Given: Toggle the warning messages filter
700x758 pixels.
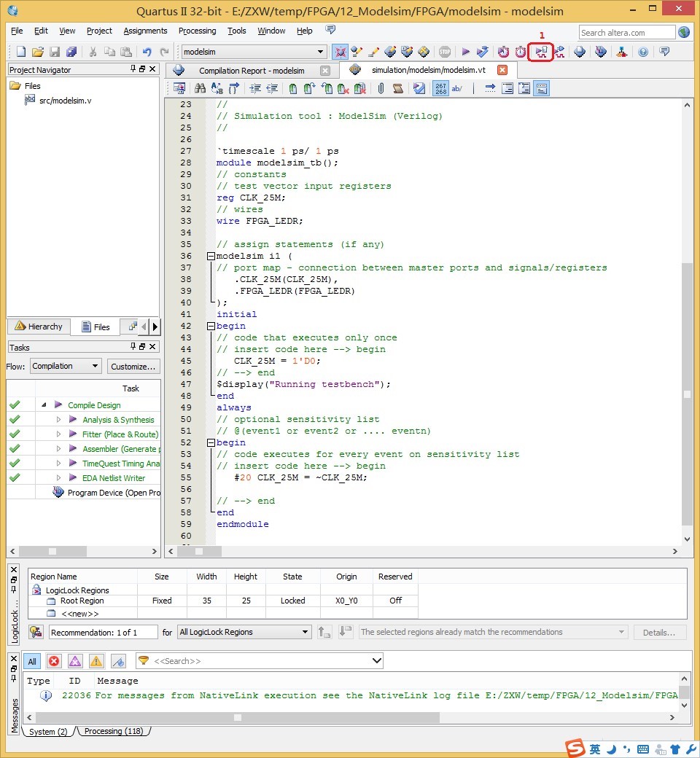Looking at the screenshot, I should [96, 661].
